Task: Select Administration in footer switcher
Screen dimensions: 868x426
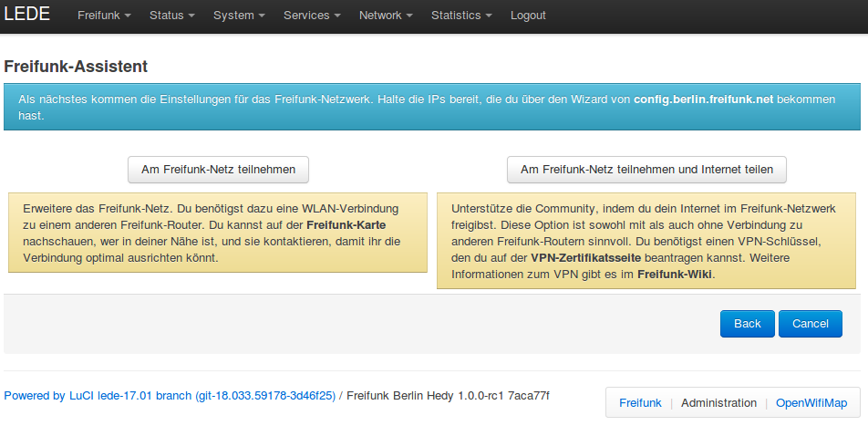Action: tap(718, 402)
